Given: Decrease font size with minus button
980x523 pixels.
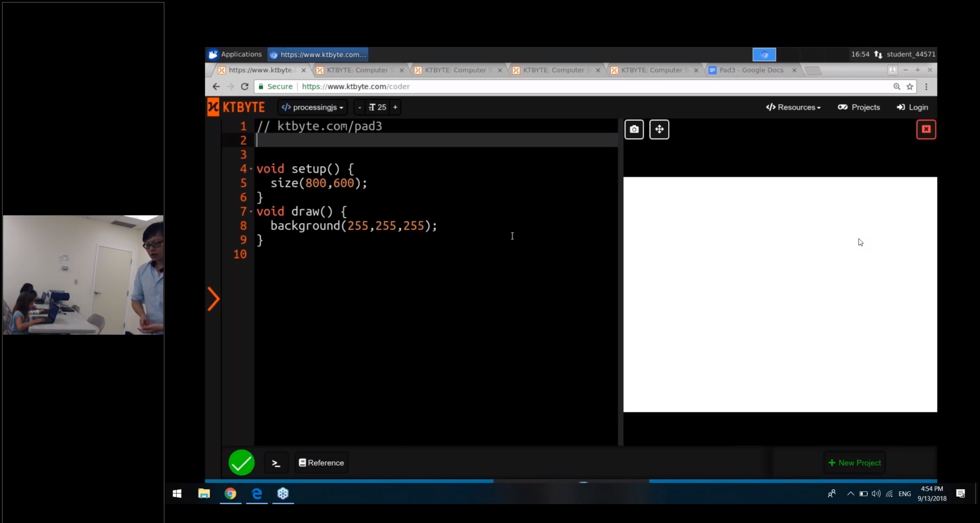Looking at the screenshot, I should click(359, 107).
